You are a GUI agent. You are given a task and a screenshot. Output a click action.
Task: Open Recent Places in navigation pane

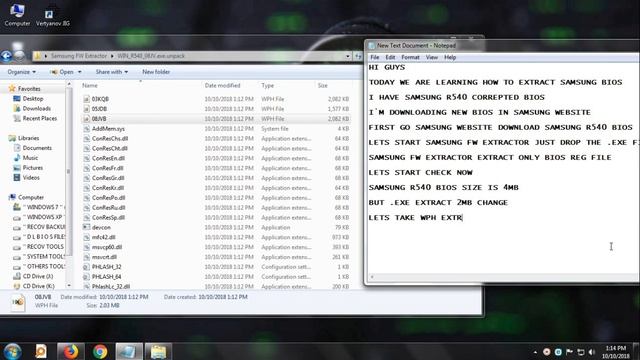pos(40,118)
